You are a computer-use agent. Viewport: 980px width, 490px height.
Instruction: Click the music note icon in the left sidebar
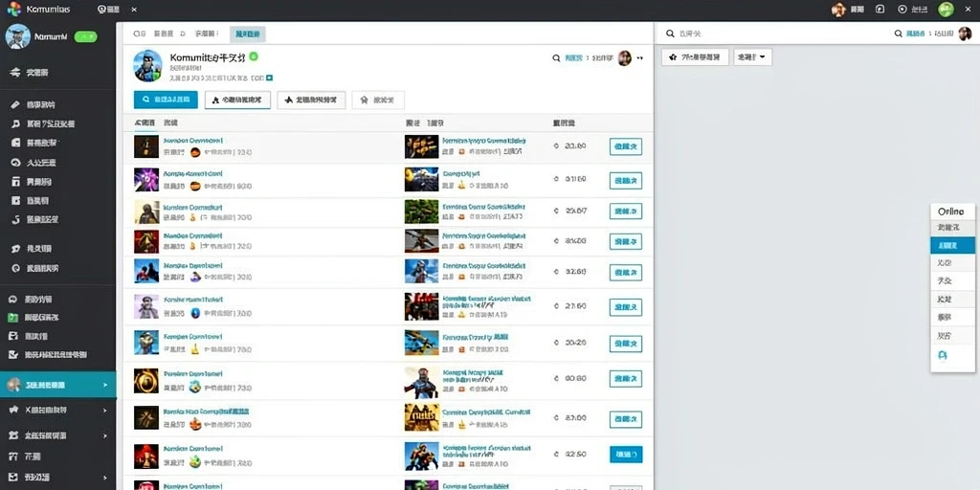[x=16, y=123]
